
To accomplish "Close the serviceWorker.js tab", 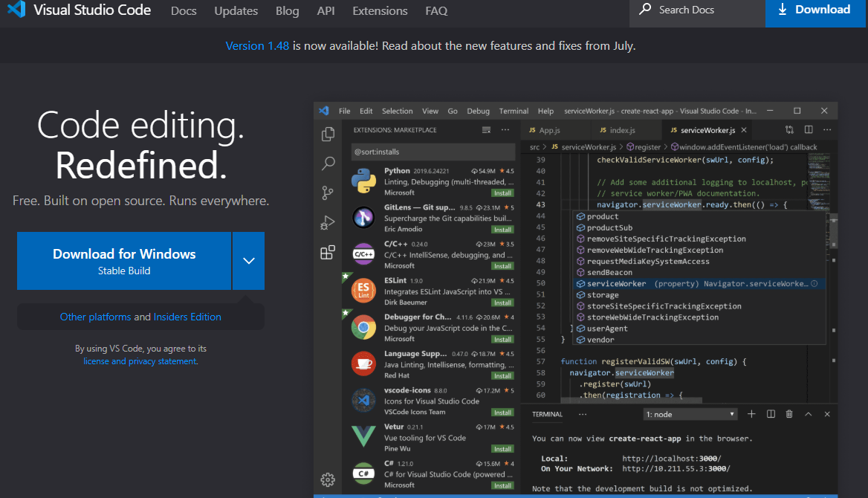I will coord(744,130).
